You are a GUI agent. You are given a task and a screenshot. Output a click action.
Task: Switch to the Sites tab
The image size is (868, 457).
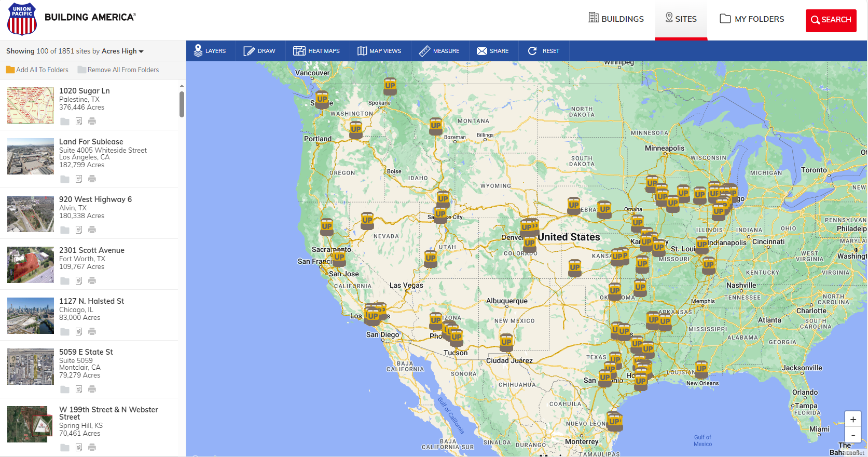[681, 19]
